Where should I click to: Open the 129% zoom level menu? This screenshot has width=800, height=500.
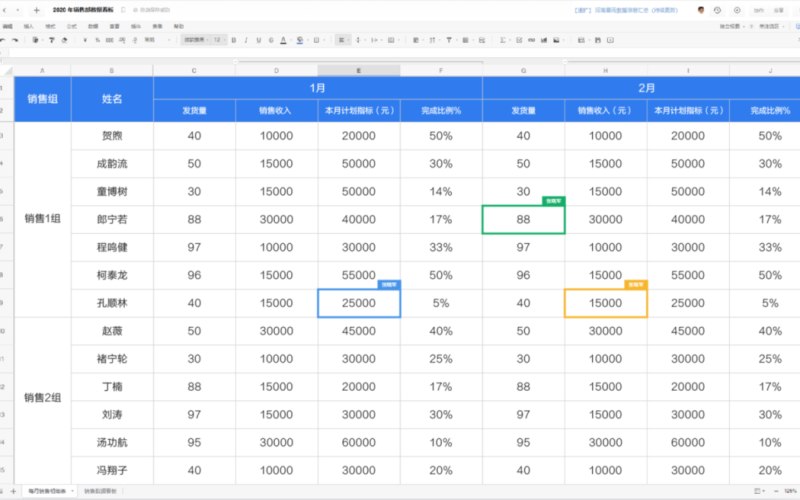point(791,491)
